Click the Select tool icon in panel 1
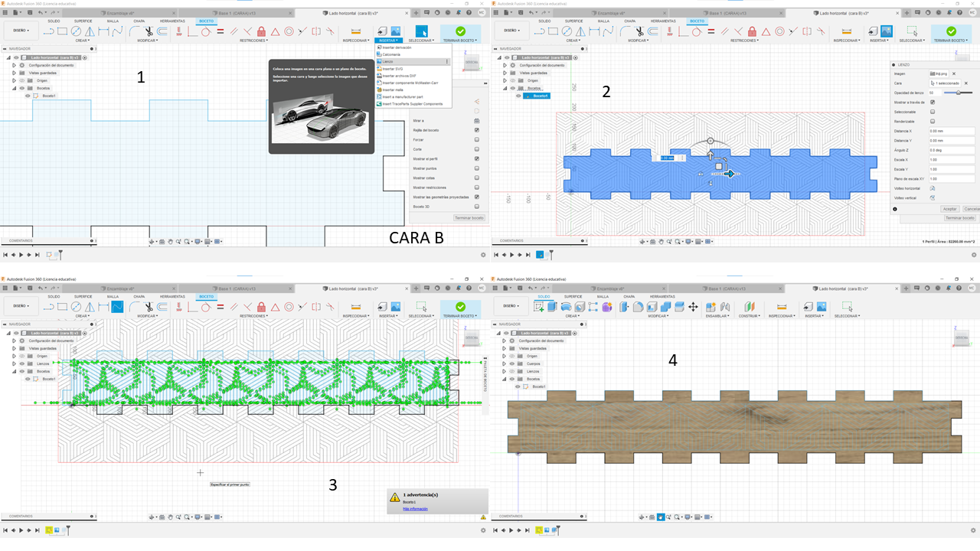The height and width of the screenshot is (551, 980). pyautogui.click(x=421, y=31)
